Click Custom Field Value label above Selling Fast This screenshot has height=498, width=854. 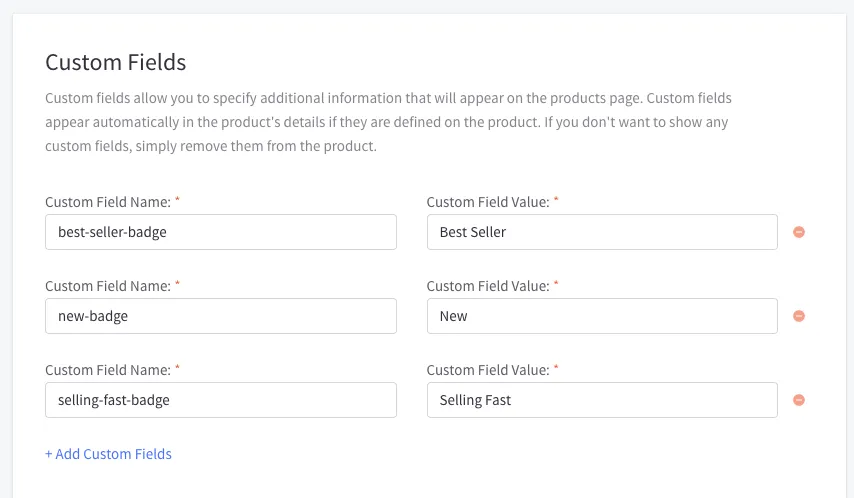pos(487,370)
